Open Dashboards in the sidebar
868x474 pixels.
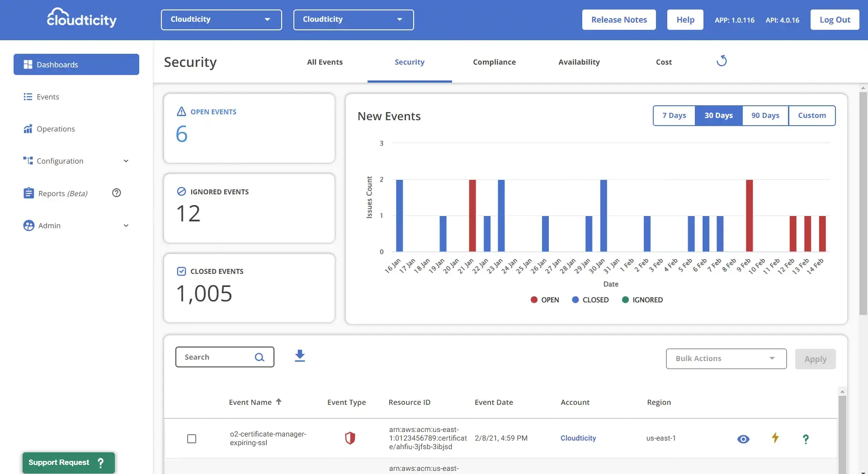(76, 65)
